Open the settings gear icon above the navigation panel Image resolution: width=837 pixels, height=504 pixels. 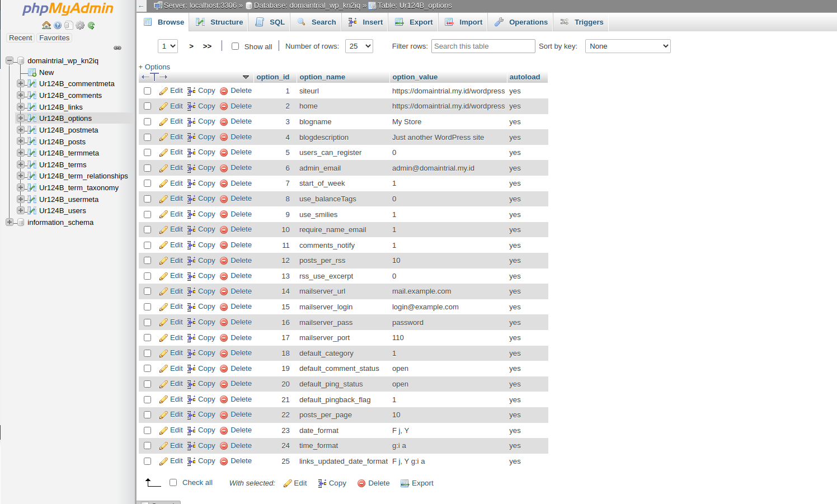[79, 25]
